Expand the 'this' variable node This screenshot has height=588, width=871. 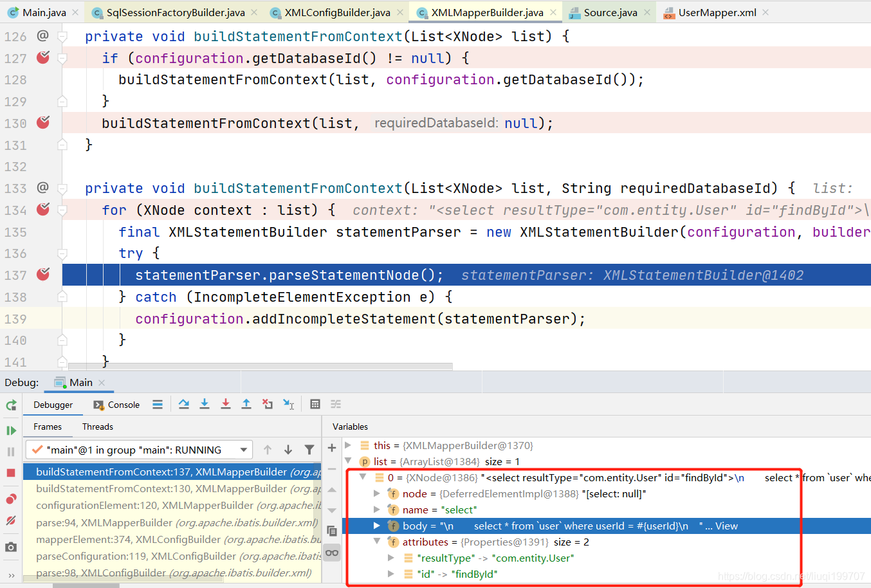click(348, 445)
